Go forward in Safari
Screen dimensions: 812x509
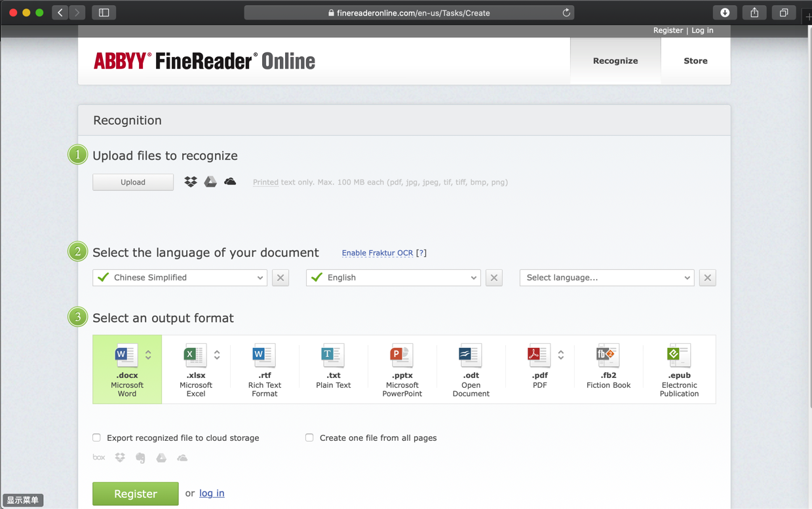77,12
